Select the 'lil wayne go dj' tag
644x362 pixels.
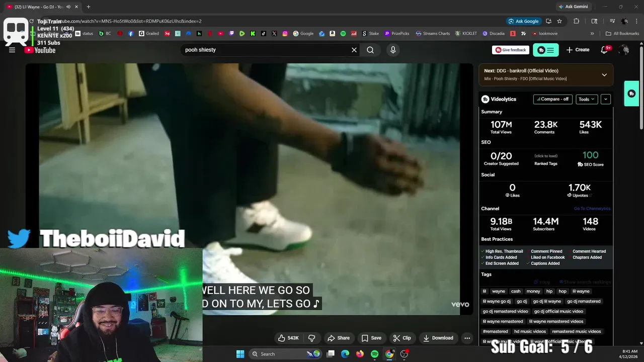pos(497,301)
